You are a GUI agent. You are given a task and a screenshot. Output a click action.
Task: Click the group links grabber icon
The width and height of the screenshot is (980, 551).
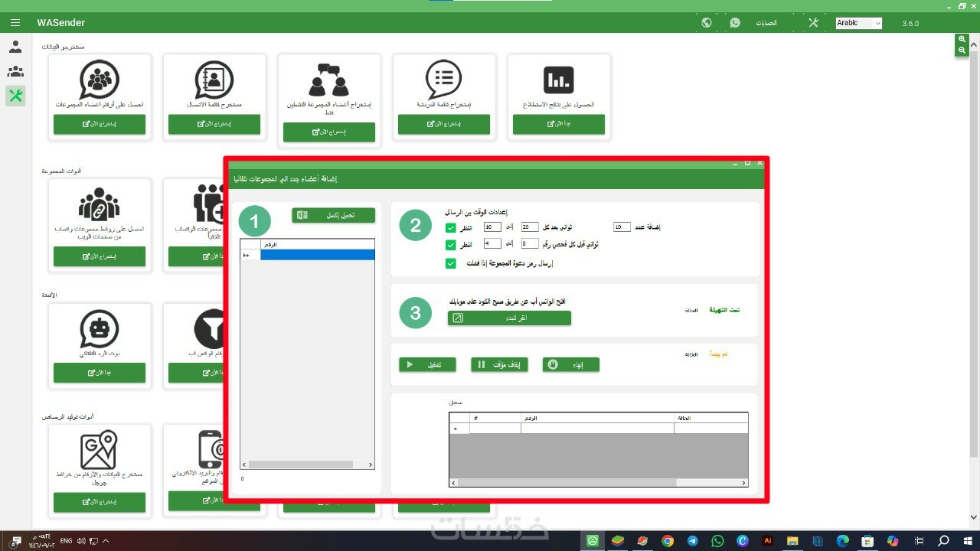tap(100, 204)
